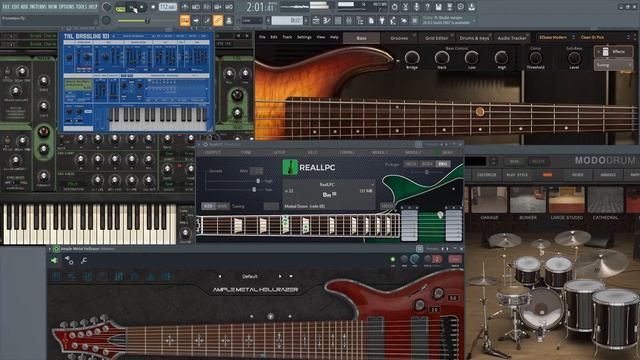The width and height of the screenshot is (640, 360).
Task: Select the LARGE STUDIO room thumbnail
Action: pyautogui.click(x=567, y=200)
